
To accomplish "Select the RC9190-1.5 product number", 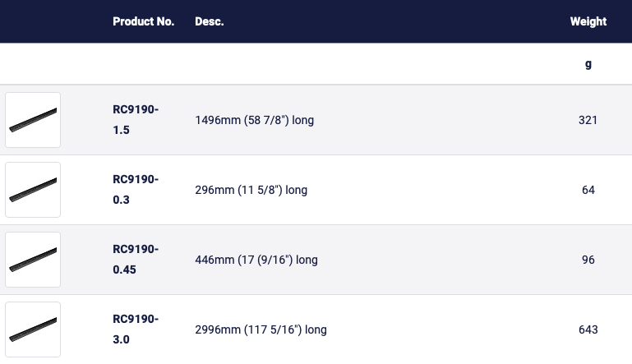I will pyautogui.click(x=136, y=120).
